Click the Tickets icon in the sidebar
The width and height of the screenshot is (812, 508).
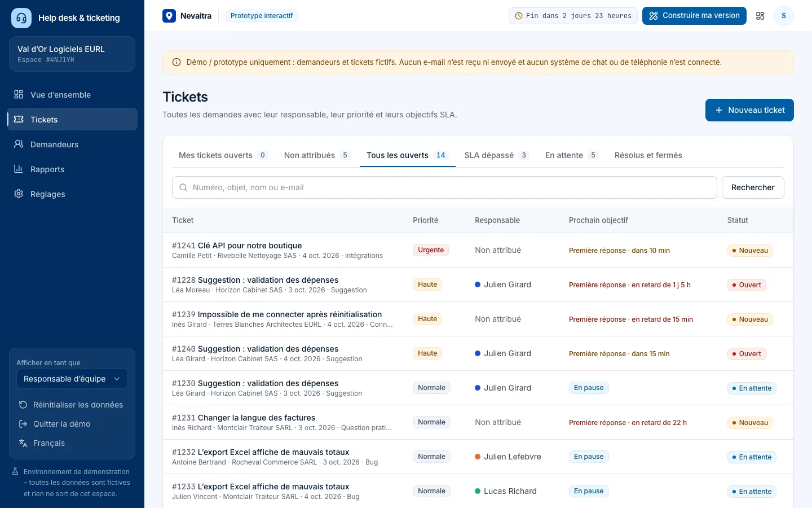click(19, 119)
